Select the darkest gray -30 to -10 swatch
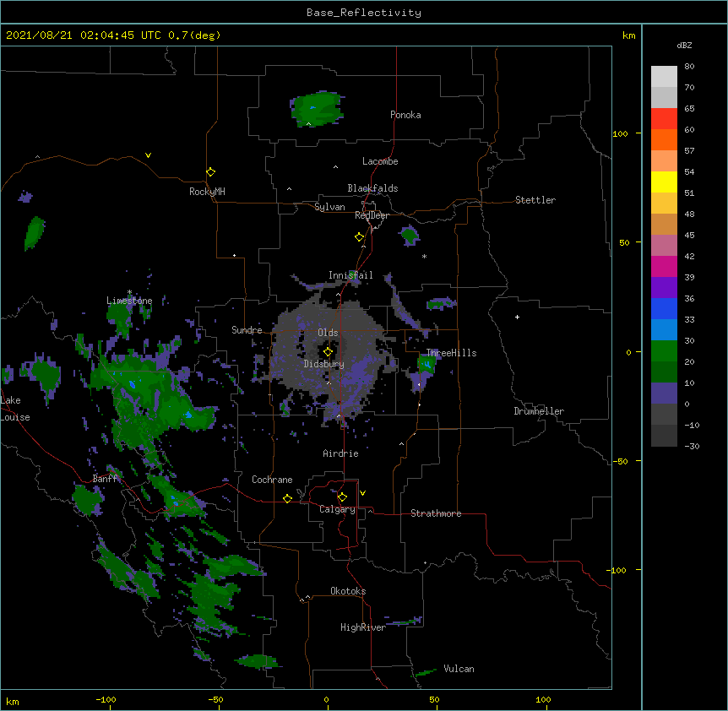Screen dimensions: 728x711 click(x=664, y=436)
